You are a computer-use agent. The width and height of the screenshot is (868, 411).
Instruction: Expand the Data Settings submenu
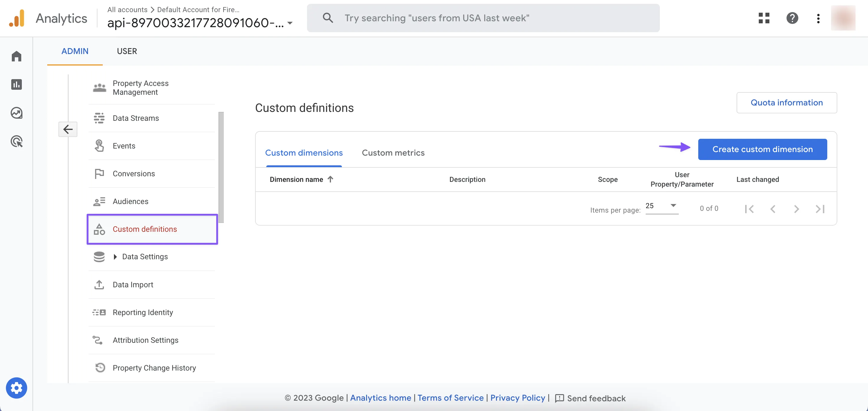coord(115,257)
